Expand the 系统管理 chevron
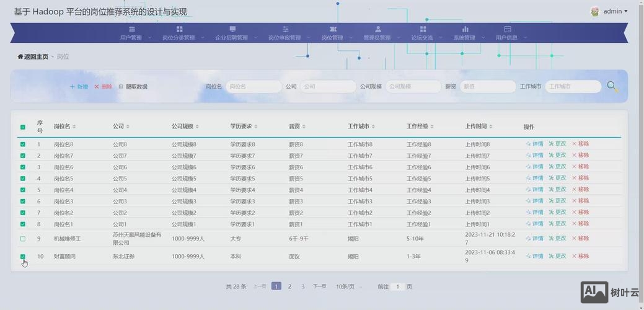644x310 pixels. (x=483, y=38)
